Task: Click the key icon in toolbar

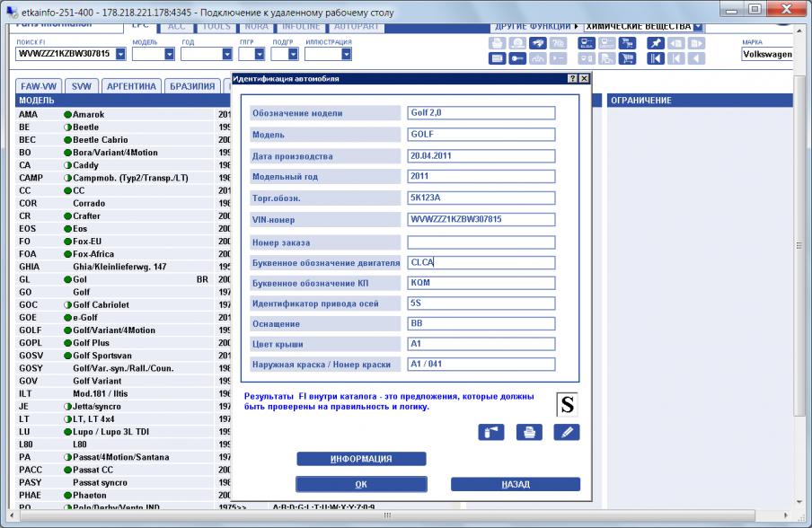Action: pos(517,58)
